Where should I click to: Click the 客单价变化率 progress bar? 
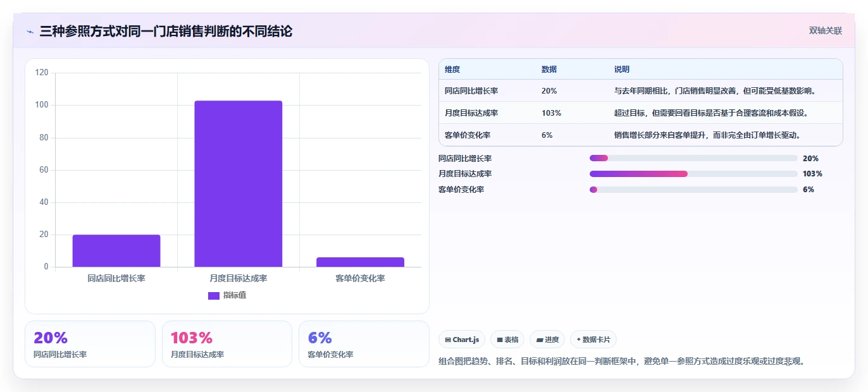tap(693, 190)
